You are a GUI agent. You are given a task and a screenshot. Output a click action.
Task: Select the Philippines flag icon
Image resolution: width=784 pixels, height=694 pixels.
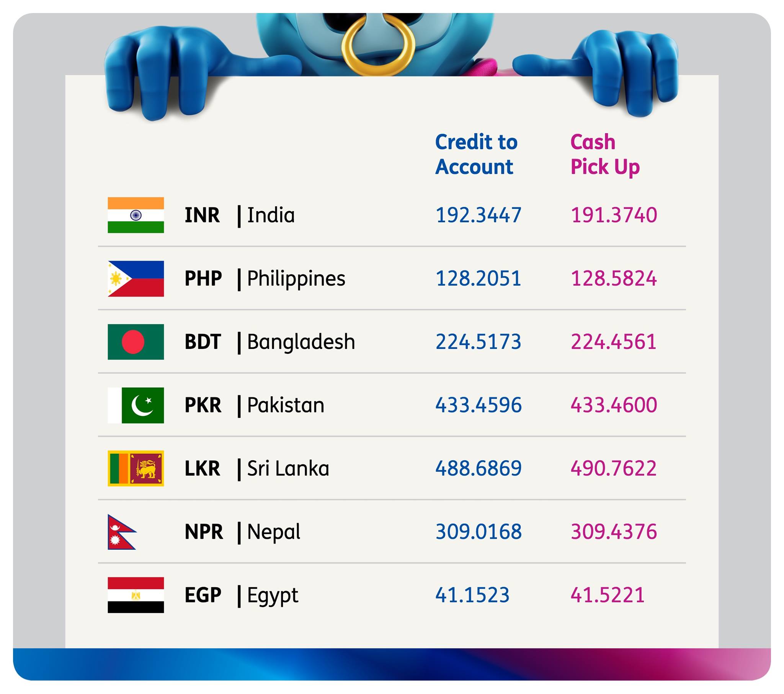click(x=136, y=279)
